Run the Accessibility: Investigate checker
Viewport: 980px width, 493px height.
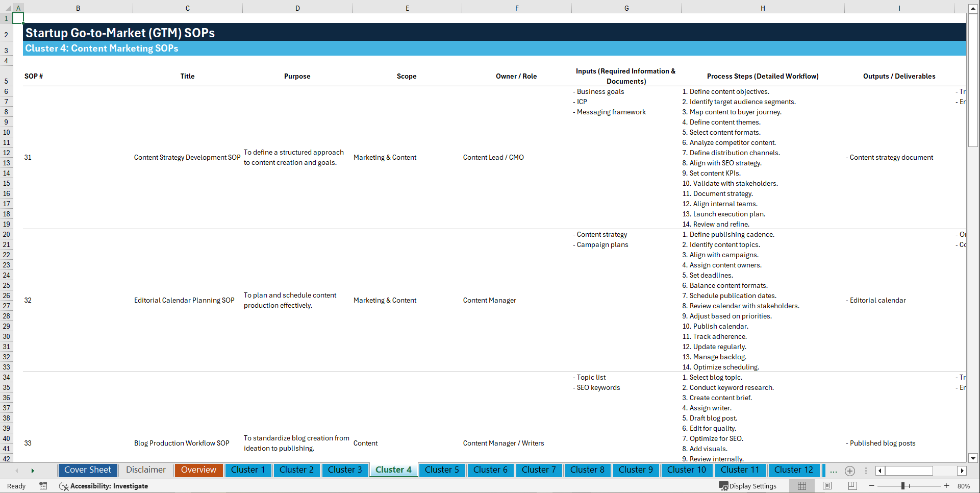(104, 486)
